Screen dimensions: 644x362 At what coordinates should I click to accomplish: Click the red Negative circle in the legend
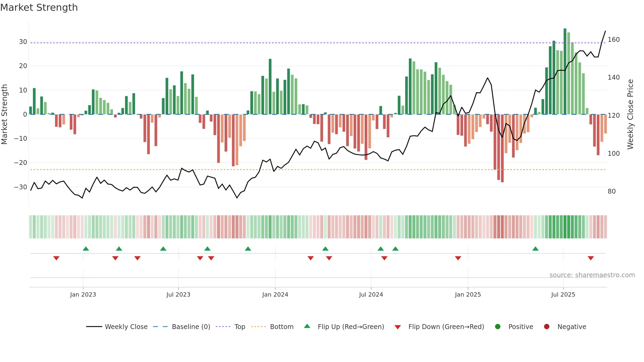coord(547,327)
